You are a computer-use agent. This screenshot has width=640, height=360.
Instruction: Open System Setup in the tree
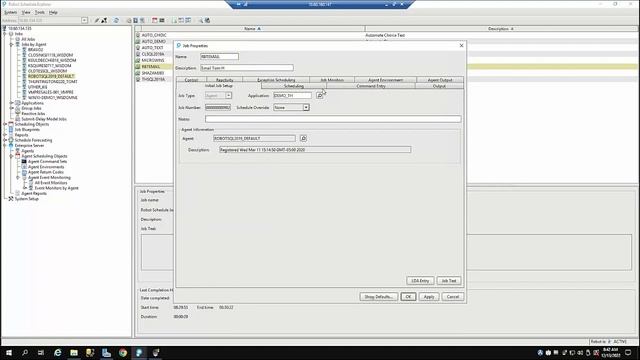[27, 199]
